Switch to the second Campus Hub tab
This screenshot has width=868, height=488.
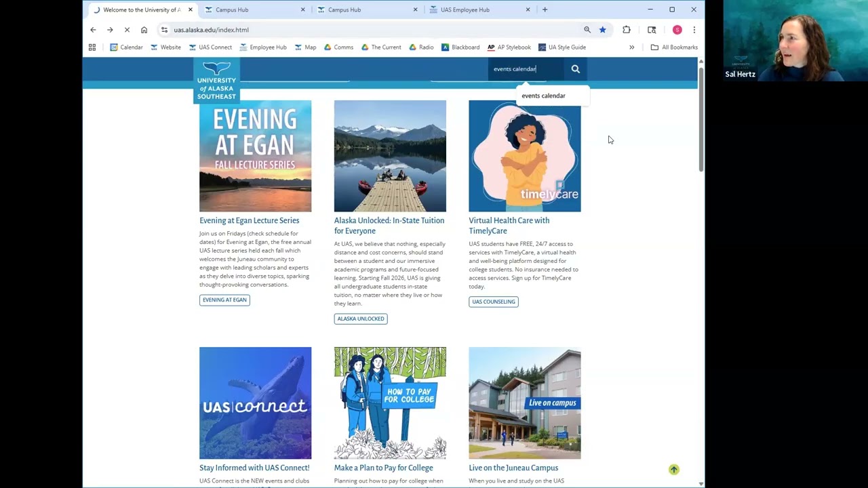[x=367, y=9]
